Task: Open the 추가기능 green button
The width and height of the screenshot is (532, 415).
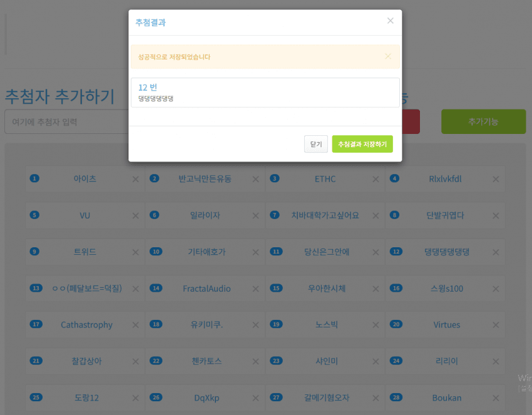Action: (x=483, y=121)
